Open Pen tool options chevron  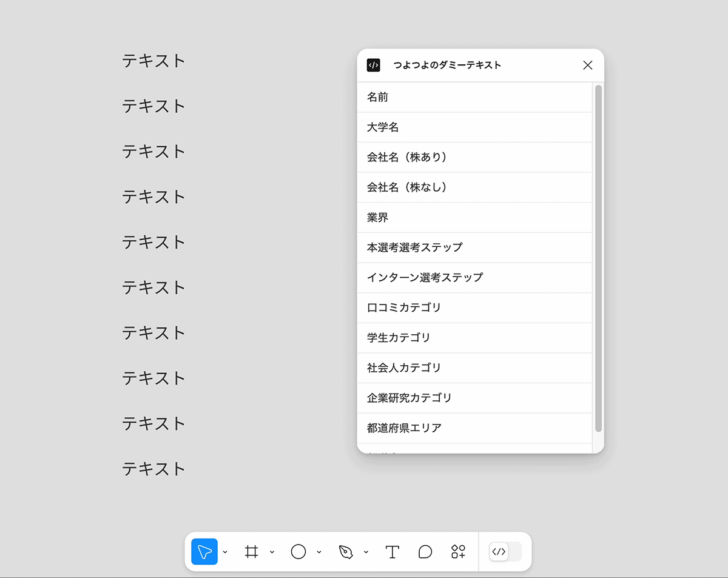pyautogui.click(x=366, y=552)
